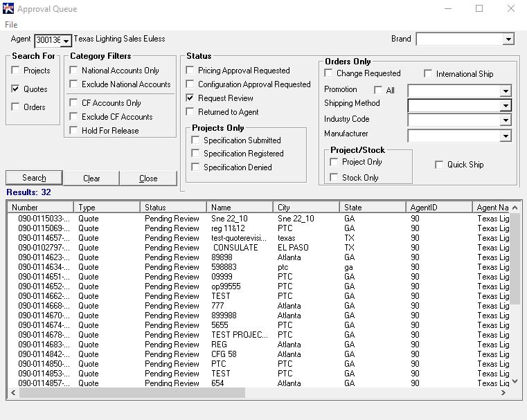Enable Specification Submitted checkbox
This screenshot has height=420, width=527.
tap(195, 140)
